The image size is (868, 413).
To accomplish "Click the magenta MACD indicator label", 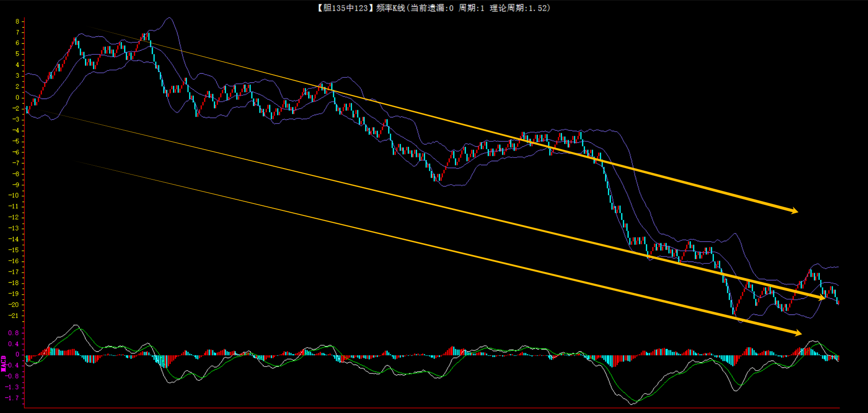I will pos(4,363).
